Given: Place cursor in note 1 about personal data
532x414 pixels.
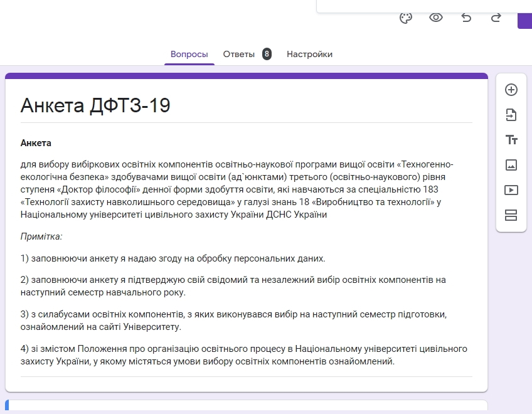Looking at the screenshot, I should click(x=173, y=258).
